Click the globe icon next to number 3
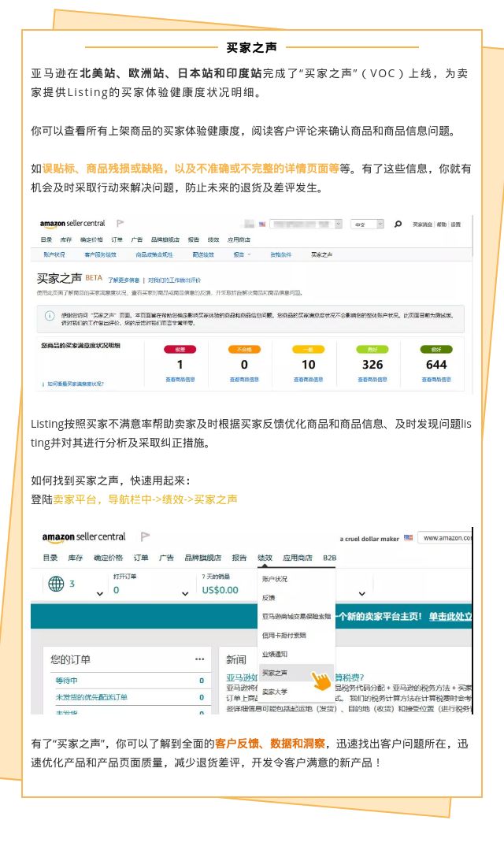The height and width of the screenshot is (846, 504). [56, 584]
